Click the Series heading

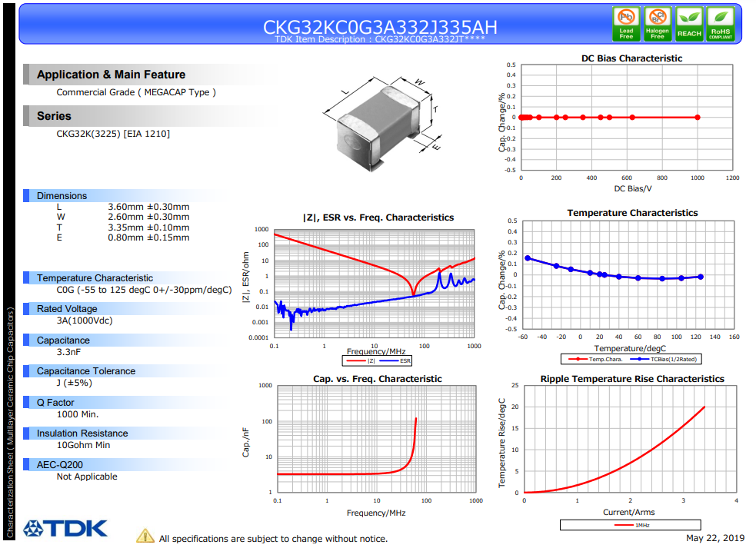54,116
